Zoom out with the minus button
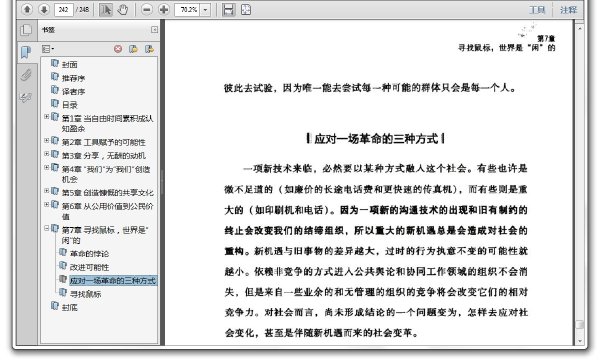 (147, 10)
